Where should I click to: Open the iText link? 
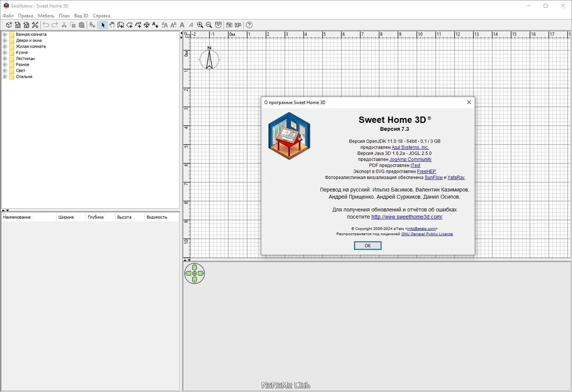416,165
